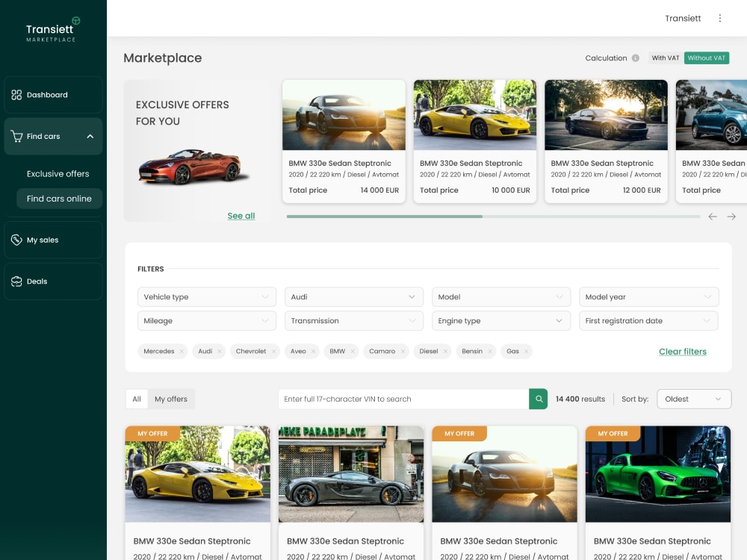Screen dimensions: 747x560
Task: Open the Audi make dropdown
Action: pyautogui.click(x=353, y=296)
